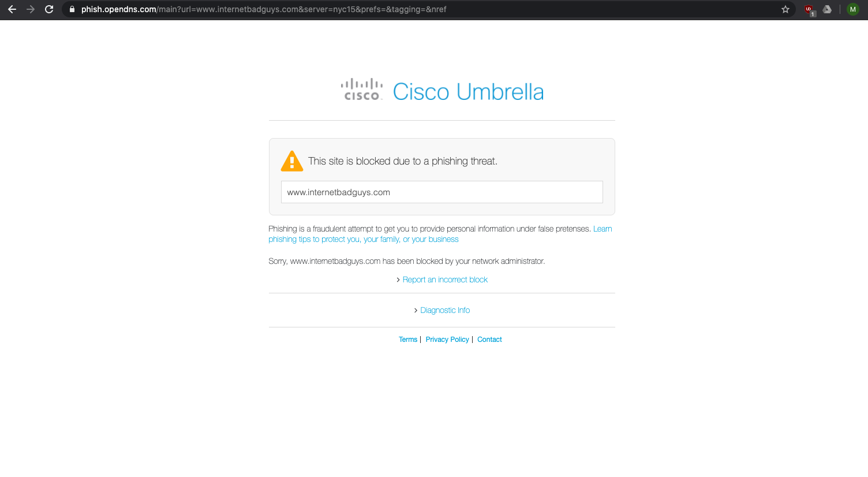The width and height of the screenshot is (868, 477).
Task: Click the browser address bar URL
Action: click(264, 9)
